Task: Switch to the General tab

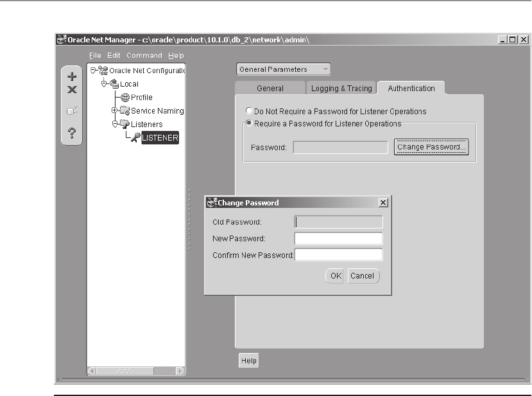Action: pyautogui.click(x=270, y=88)
